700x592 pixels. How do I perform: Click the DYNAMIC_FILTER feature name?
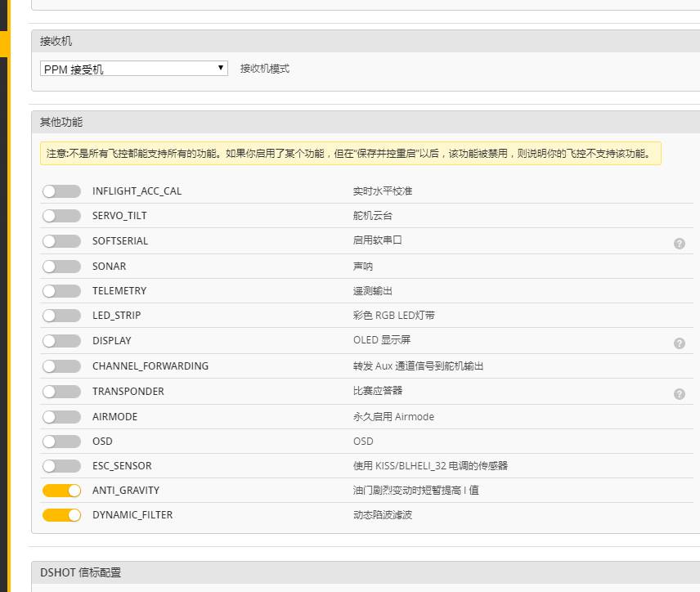tap(132, 515)
